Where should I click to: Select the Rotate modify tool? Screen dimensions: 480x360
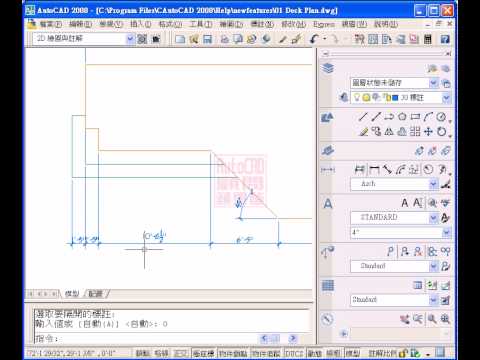pyautogui.click(x=441, y=131)
